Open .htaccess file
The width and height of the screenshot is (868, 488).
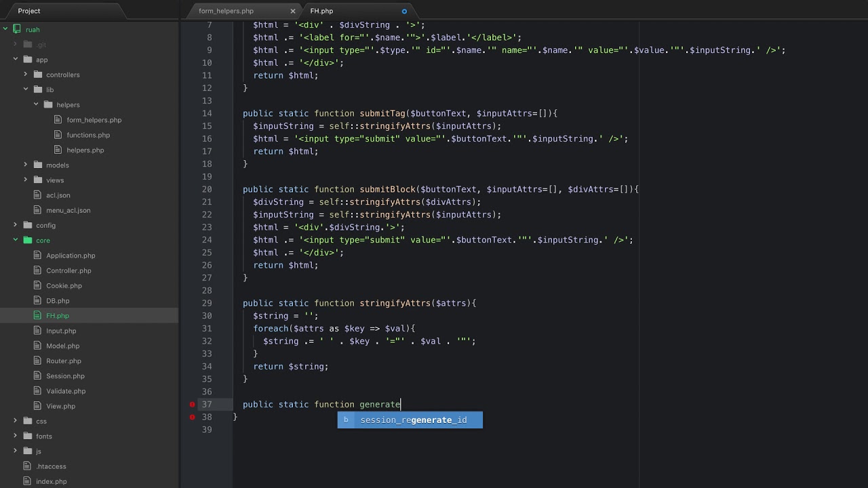coord(51,466)
